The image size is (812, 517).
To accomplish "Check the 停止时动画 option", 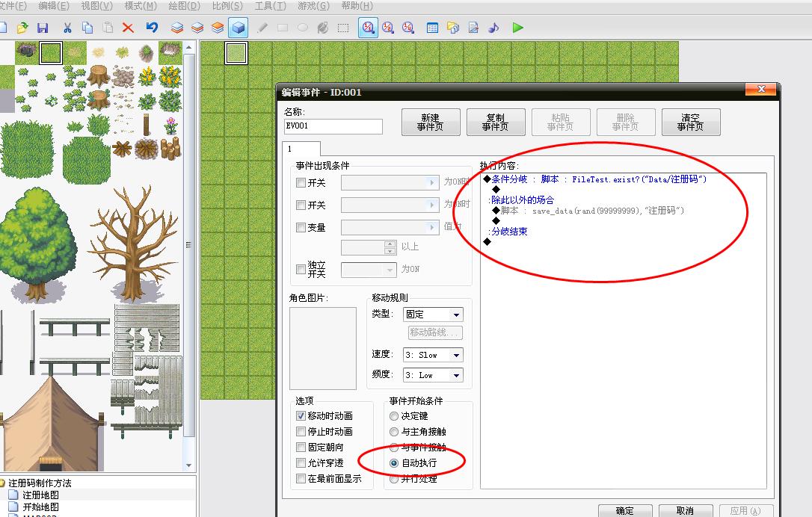I will [x=301, y=431].
